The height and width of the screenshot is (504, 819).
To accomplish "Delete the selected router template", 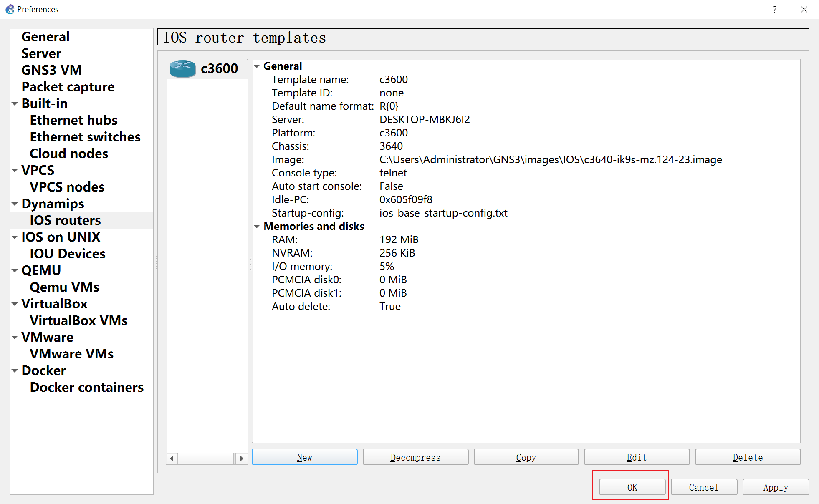I will 748,457.
